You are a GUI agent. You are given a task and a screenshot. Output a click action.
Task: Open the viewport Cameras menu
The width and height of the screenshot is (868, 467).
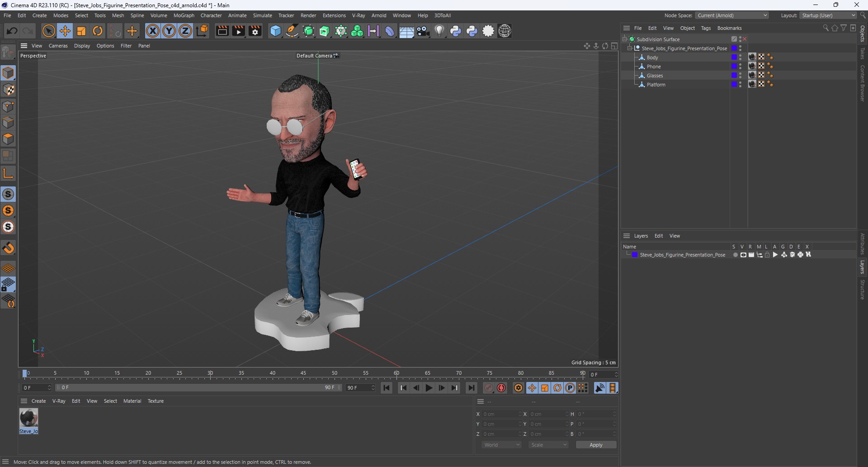[x=58, y=46]
